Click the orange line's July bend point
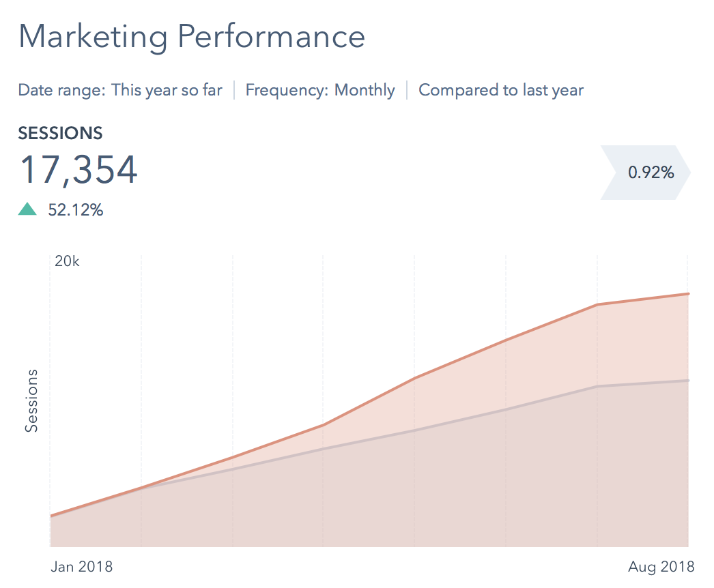 [x=597, y=304]
